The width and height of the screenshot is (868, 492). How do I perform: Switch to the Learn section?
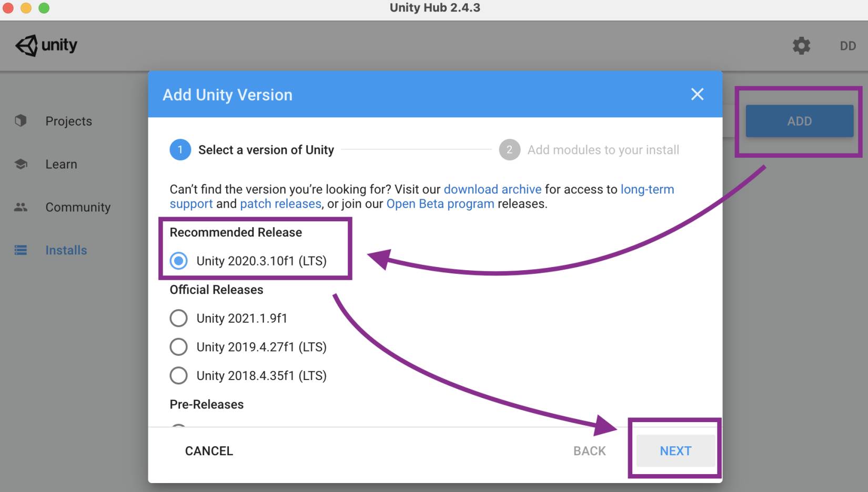click(x=61, y=164)
